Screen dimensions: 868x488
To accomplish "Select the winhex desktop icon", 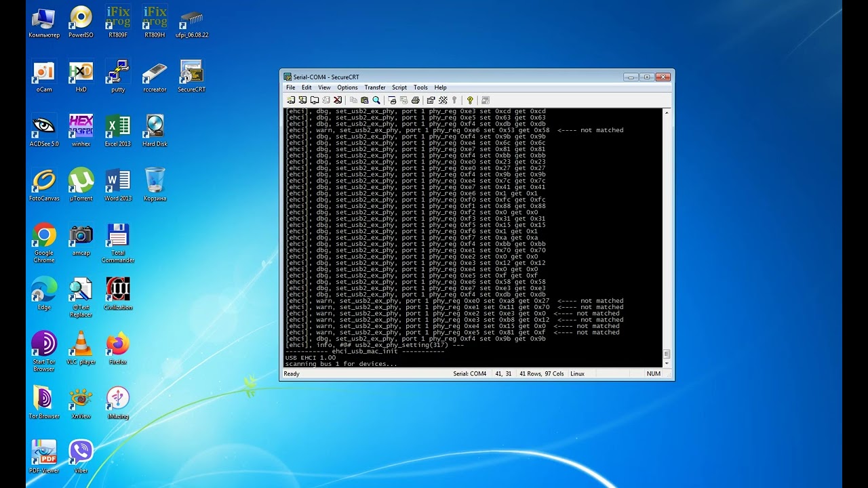I will pyautogui.click(x=81, y=131).
